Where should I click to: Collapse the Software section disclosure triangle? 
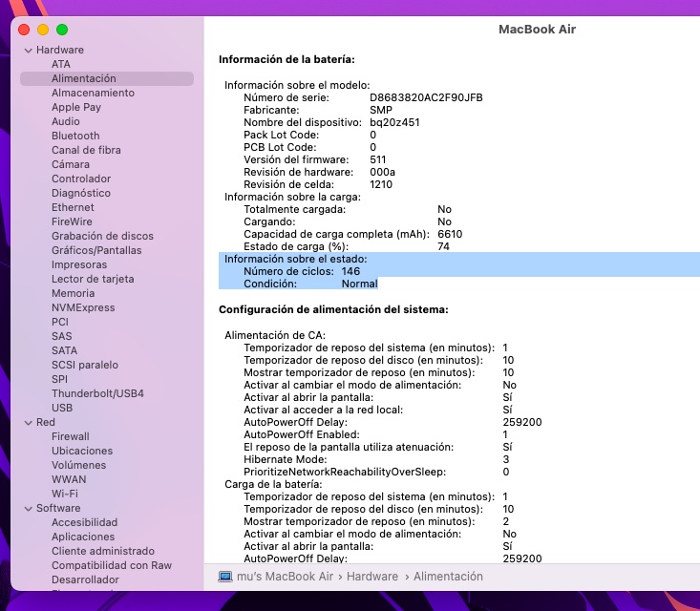29,509
